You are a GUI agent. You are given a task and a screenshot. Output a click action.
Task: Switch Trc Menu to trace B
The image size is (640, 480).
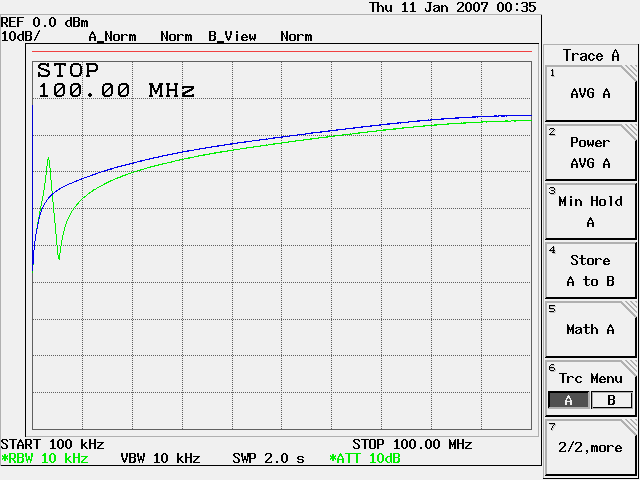611,400
